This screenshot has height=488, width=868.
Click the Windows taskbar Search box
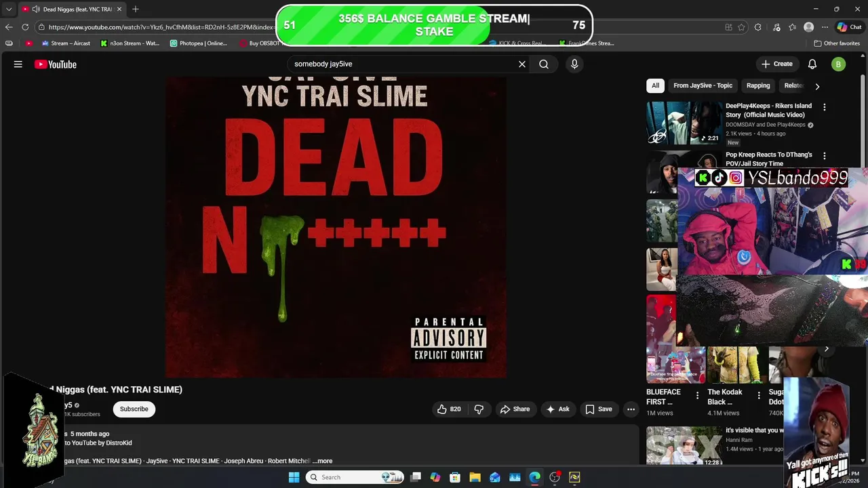[x=355, y=477]
